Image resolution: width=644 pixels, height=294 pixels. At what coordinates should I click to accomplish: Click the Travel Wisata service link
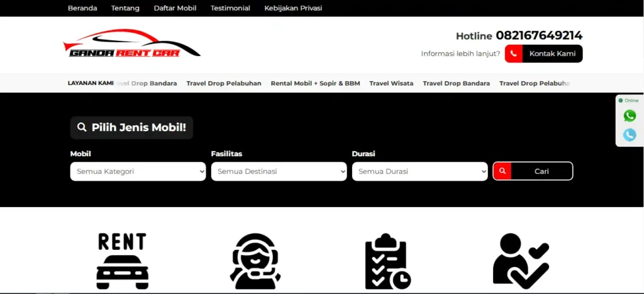[x=391, y=83]
